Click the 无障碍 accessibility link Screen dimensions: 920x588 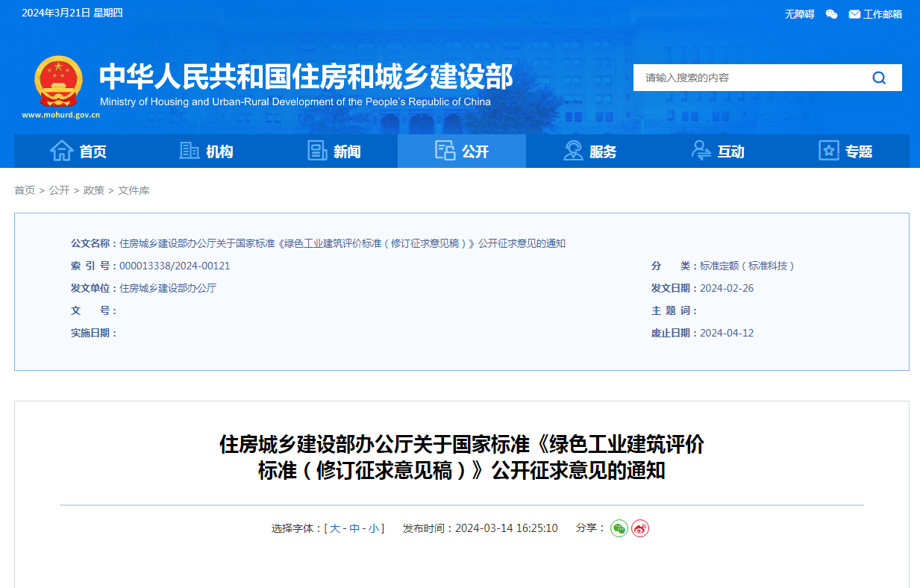(x=799, y=14)
